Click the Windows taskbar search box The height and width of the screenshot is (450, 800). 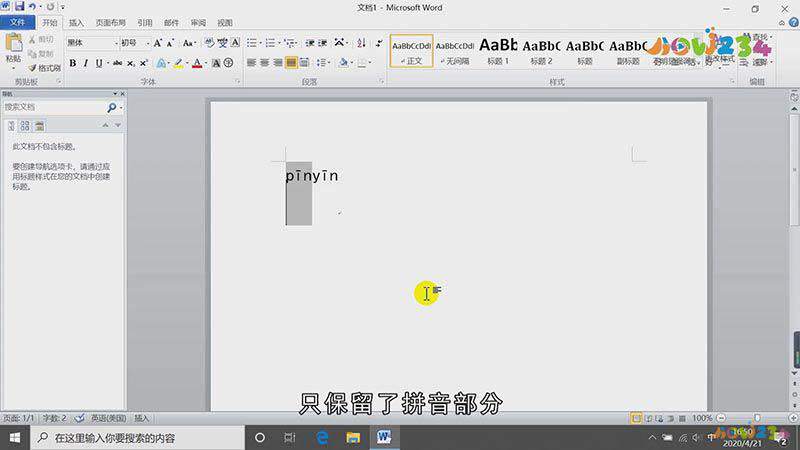click(138, 438)
